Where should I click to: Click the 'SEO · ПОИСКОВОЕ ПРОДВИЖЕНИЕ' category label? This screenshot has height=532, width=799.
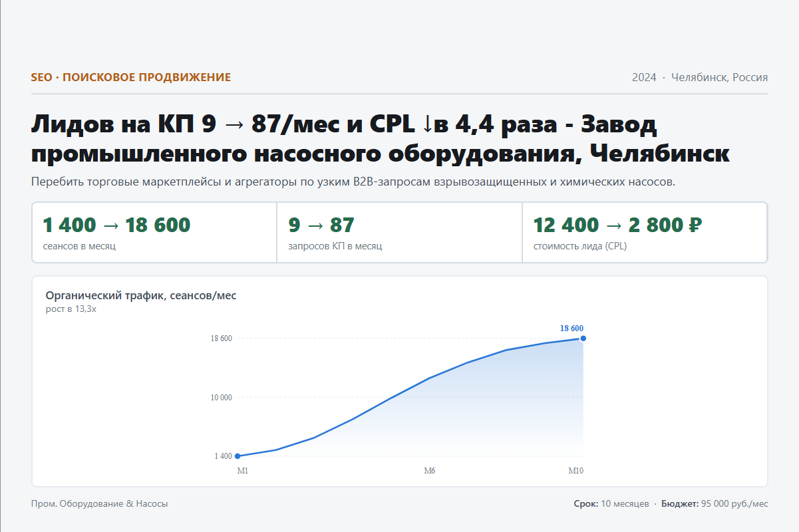[131, 77]
